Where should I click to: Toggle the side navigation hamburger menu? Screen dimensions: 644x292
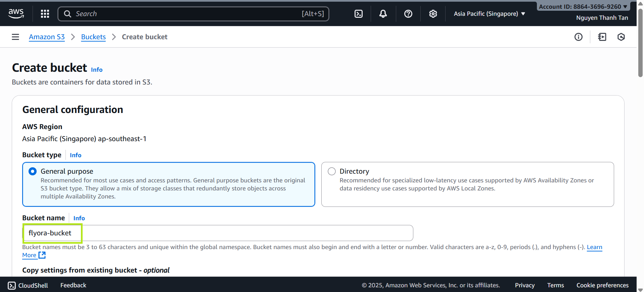[x=15, y=37]
